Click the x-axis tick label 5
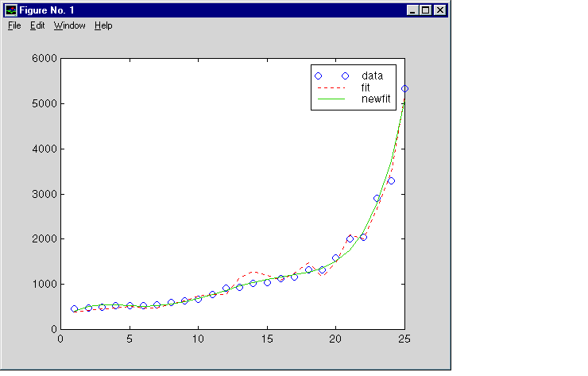 [x=130, y=339]
